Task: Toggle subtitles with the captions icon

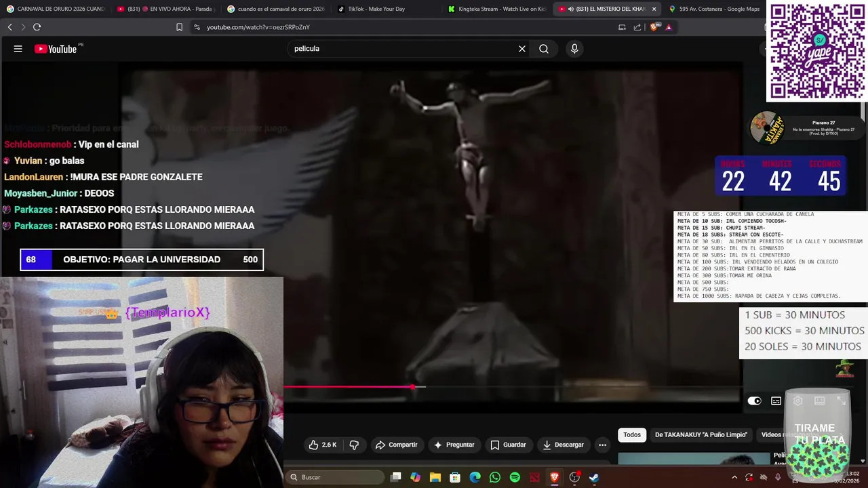Action: (776, 401)
